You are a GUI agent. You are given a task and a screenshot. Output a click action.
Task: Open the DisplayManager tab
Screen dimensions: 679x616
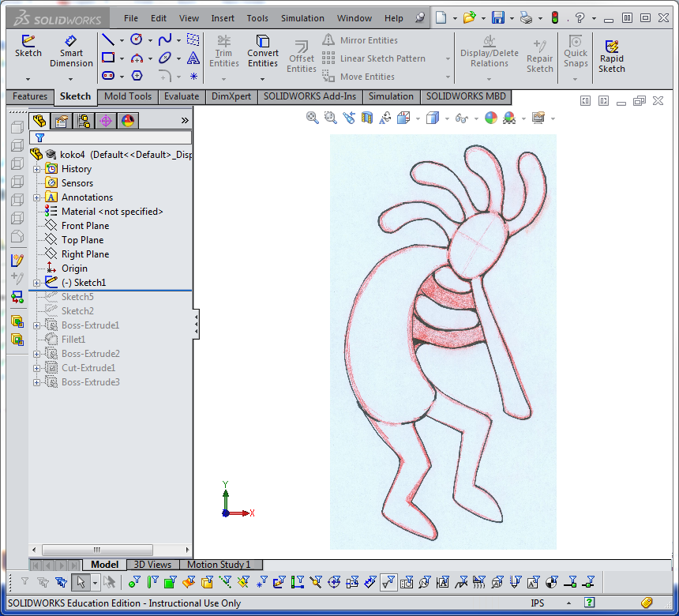128,121
